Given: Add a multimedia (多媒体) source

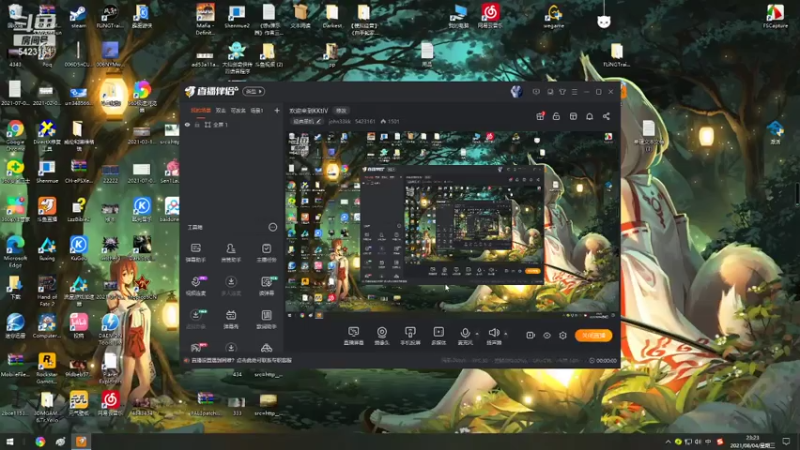Looking at the screenshot, I should coord(438,336).
